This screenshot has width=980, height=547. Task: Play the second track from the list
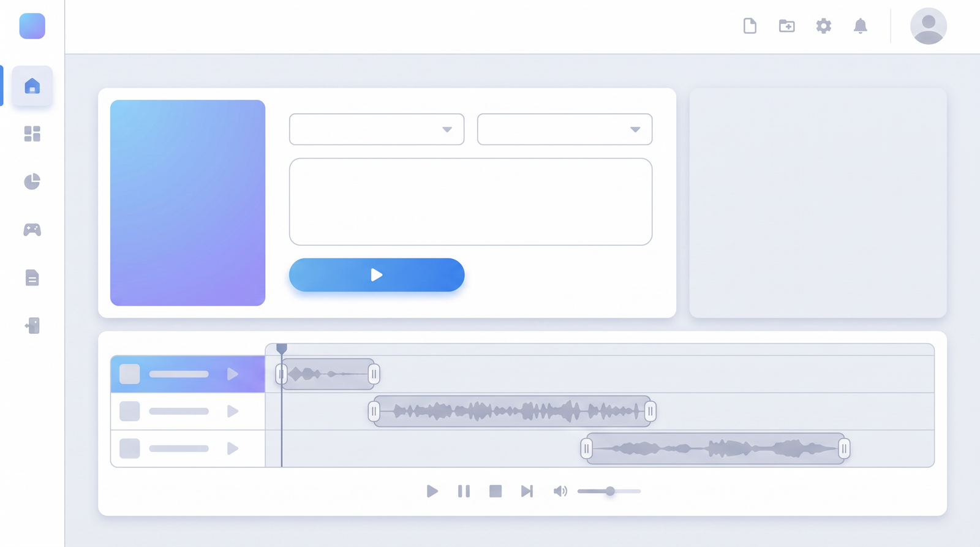pos(233,411)
